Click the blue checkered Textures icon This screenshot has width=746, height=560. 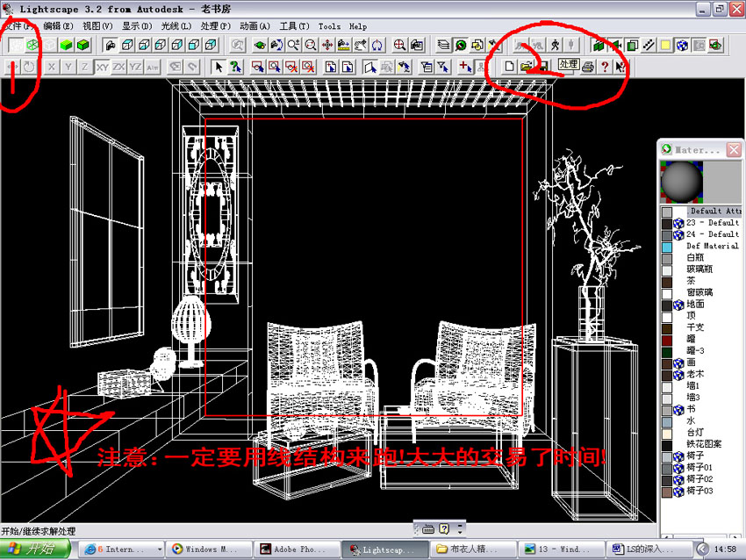pos(682,45)
